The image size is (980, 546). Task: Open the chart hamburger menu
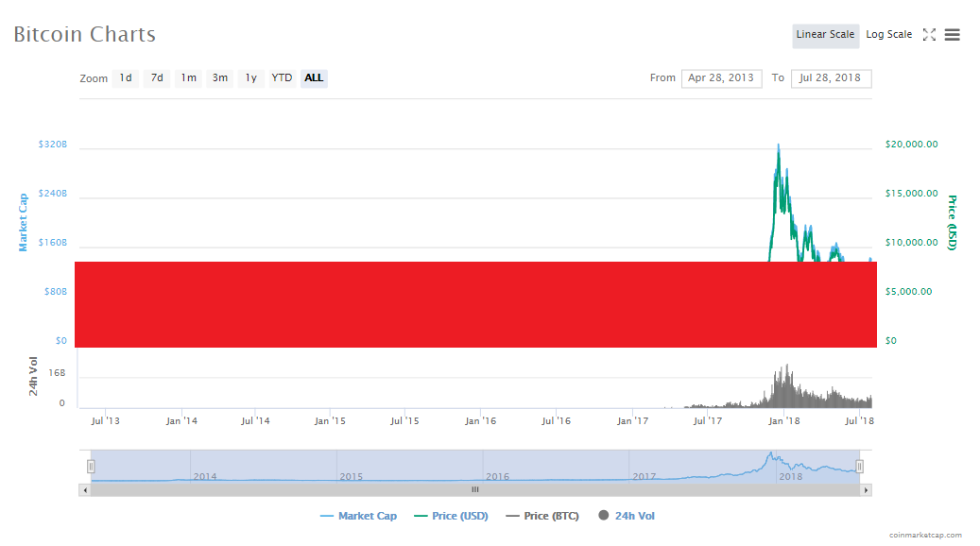click(953, 35)
